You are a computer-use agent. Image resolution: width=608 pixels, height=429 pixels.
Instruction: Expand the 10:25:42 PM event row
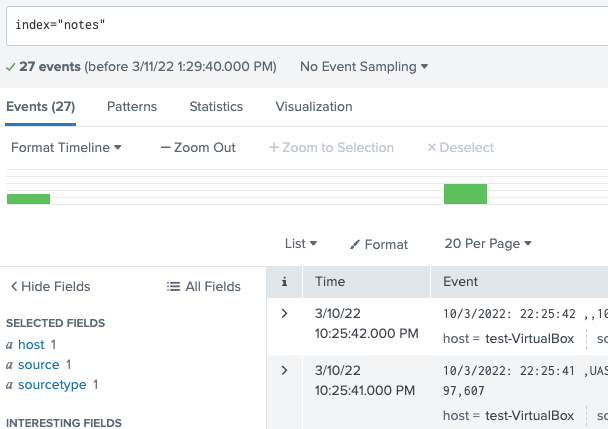(285, 314)
